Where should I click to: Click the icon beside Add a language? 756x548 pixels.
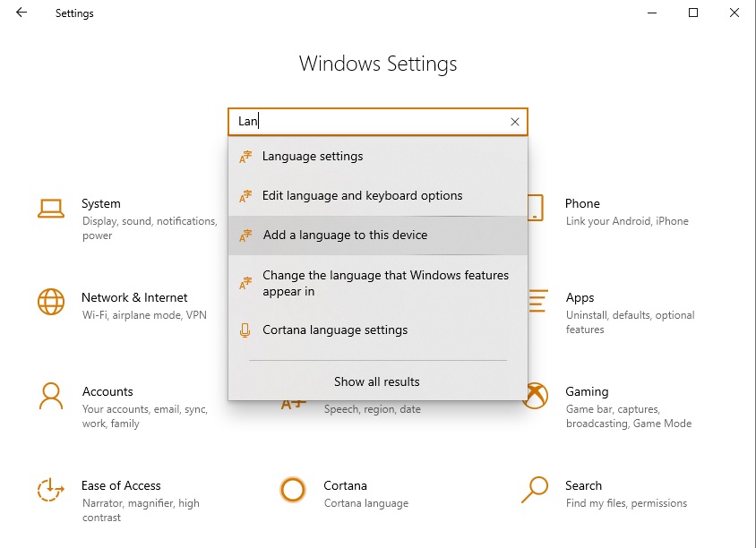point(245,235)
